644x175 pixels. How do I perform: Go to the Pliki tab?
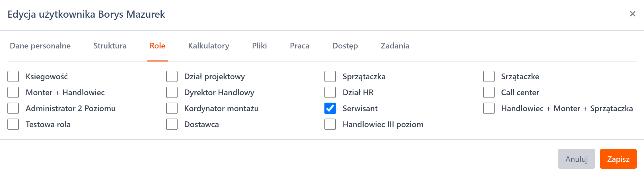point(259,46)
